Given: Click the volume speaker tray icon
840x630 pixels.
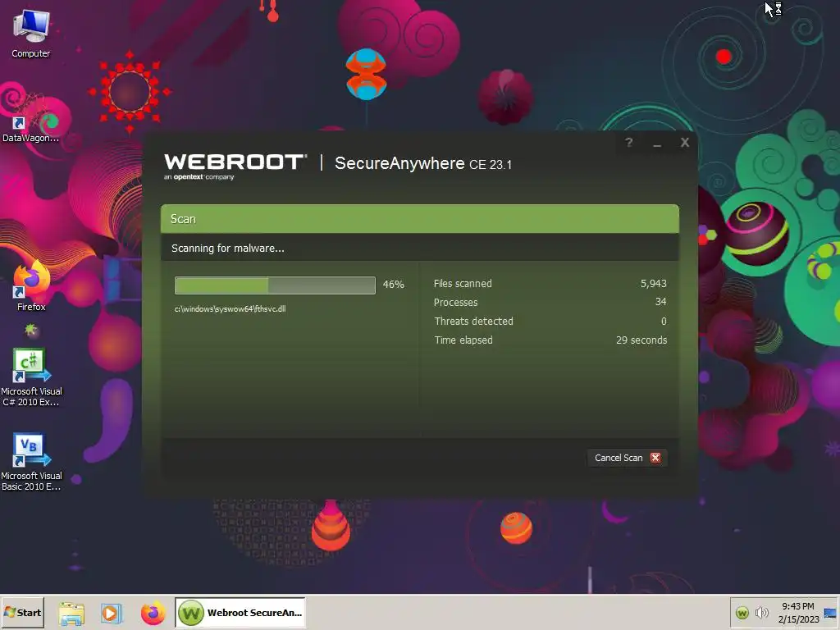Looking at the screenshot, I should 761,612.
